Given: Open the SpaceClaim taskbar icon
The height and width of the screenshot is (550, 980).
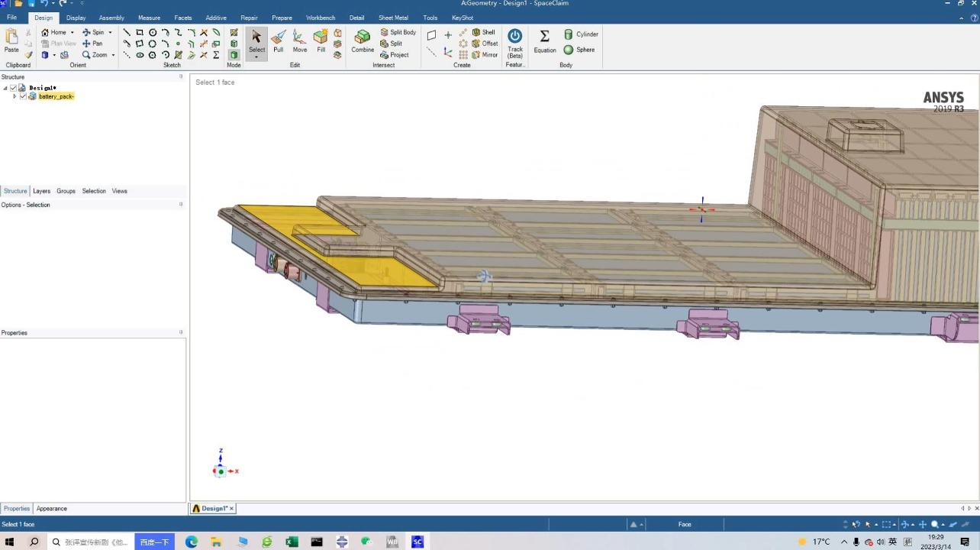Looking at the screenshot, I should pyautogui.click(x=417, y=542).
